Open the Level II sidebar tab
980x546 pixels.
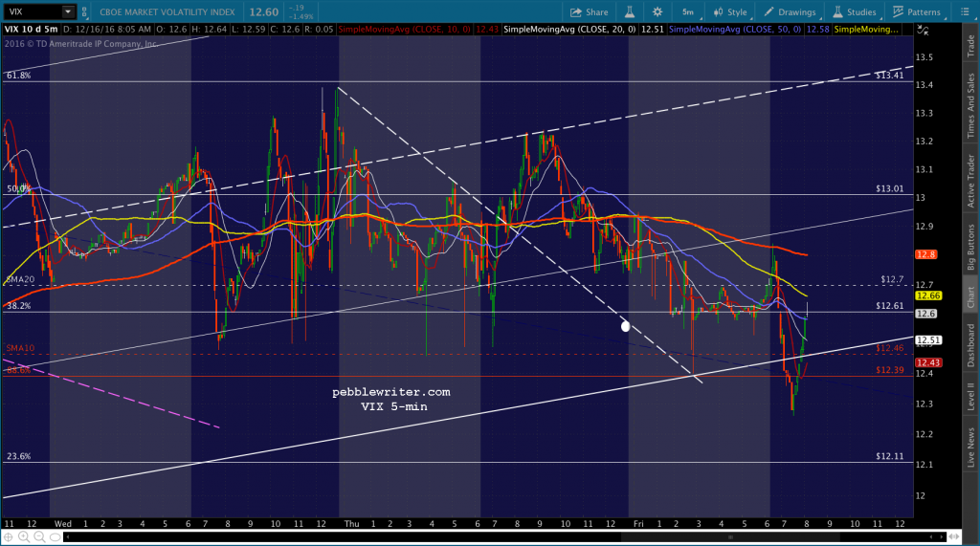969,396
